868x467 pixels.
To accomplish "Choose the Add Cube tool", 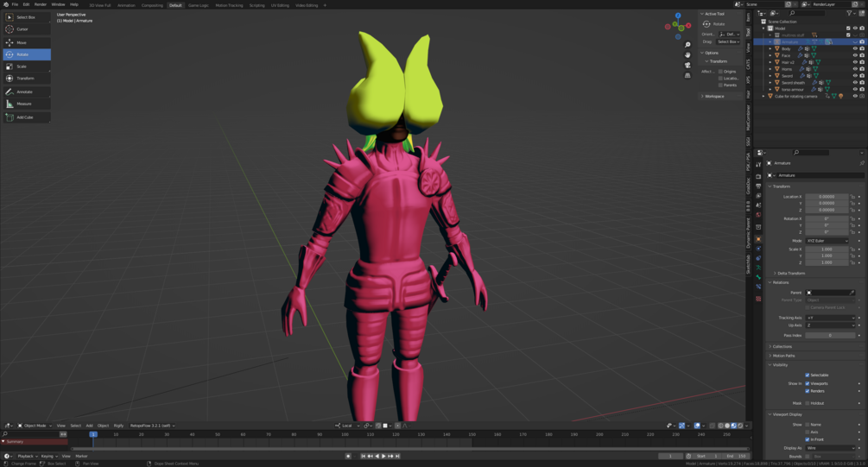I will [27, 117].
